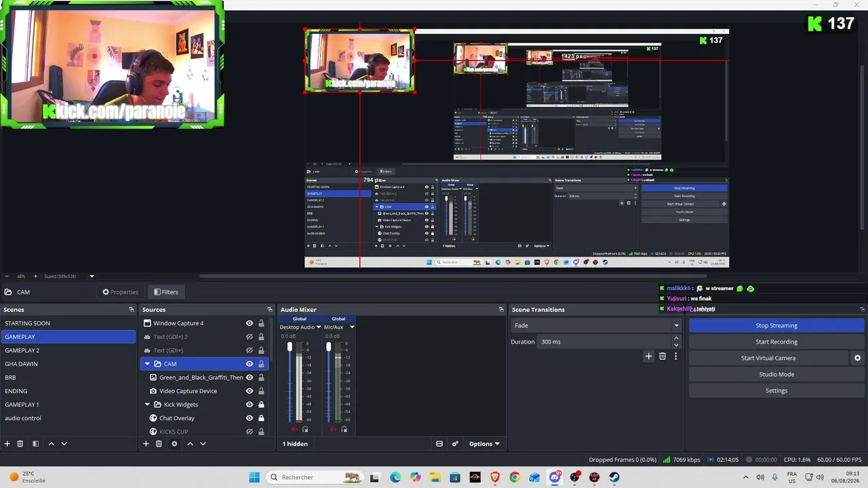This screenshot has height=488, width=868.
Task: Toggle Desktop Audio monitoring headphone icon
Action: click(x=305, y=430)
